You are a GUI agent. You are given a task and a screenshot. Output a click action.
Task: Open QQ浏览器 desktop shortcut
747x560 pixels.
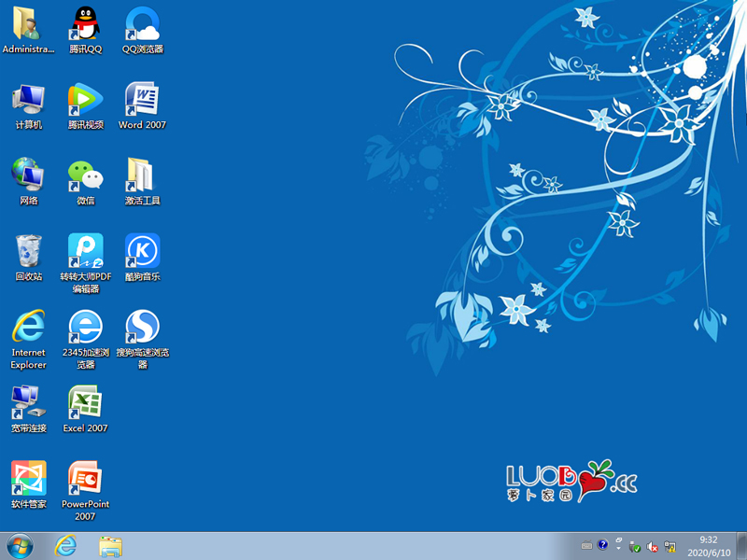click(143, 30)
